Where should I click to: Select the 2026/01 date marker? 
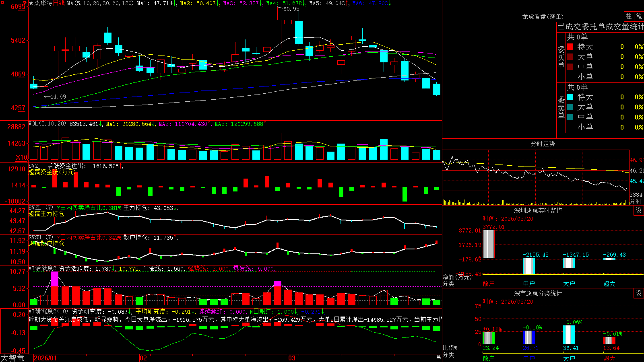[45, 358]
